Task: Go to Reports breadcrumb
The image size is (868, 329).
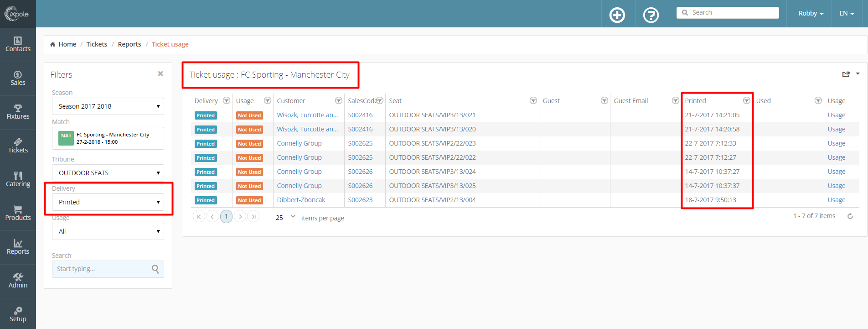Action: tap(129, 44)
